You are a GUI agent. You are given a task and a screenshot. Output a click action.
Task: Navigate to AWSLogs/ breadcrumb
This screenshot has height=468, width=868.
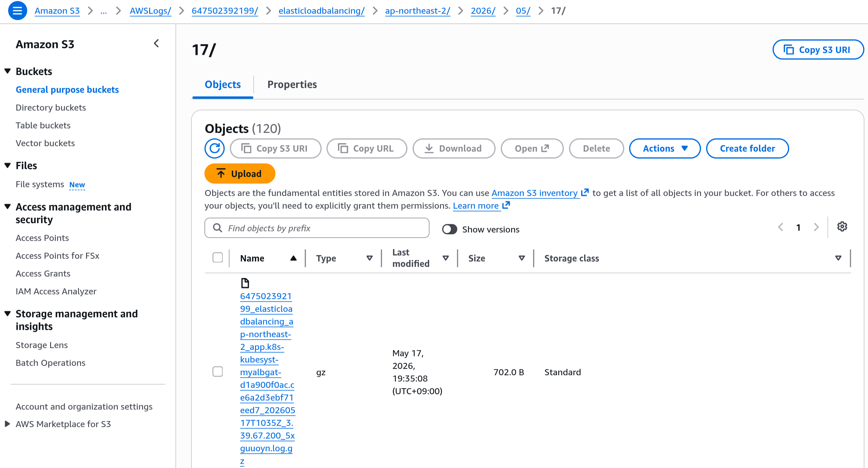coord(151,11)
